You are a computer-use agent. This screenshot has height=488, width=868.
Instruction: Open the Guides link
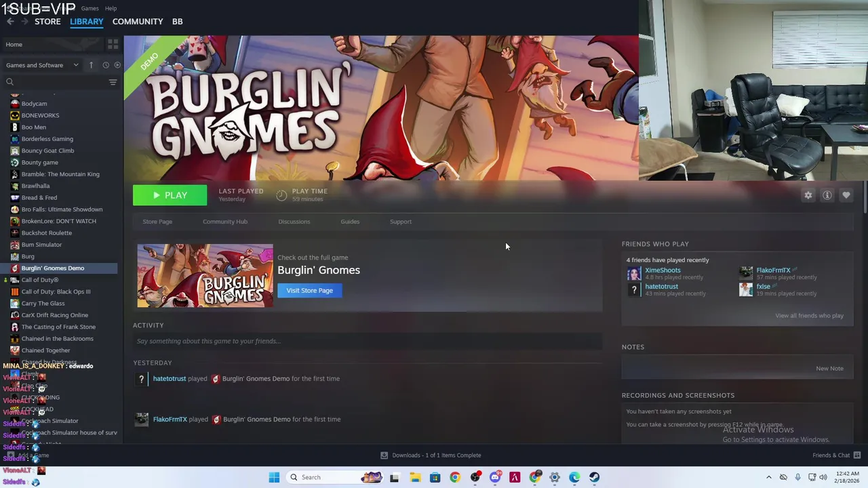350,222
